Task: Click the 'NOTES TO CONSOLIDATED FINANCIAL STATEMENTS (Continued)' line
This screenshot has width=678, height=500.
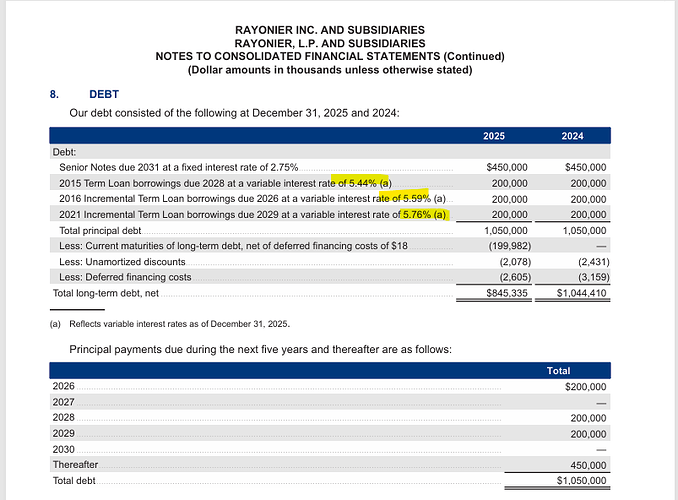Action: [330, 57]
